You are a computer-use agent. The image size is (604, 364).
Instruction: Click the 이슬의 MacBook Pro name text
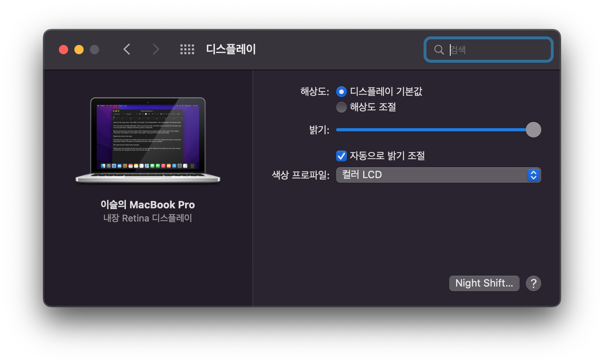tap(148, 204)
